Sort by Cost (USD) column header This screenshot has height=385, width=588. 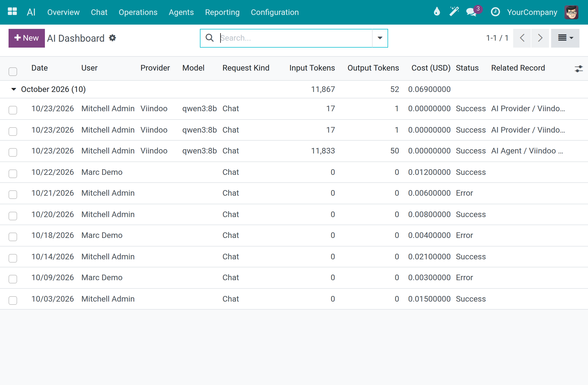pyautogui.click(x=431, y=68)
